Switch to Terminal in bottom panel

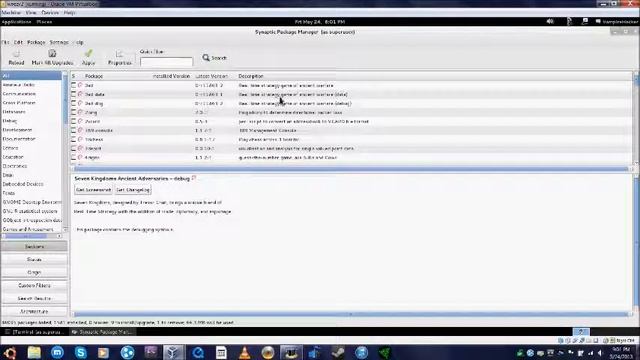click(x=35, y=332)
